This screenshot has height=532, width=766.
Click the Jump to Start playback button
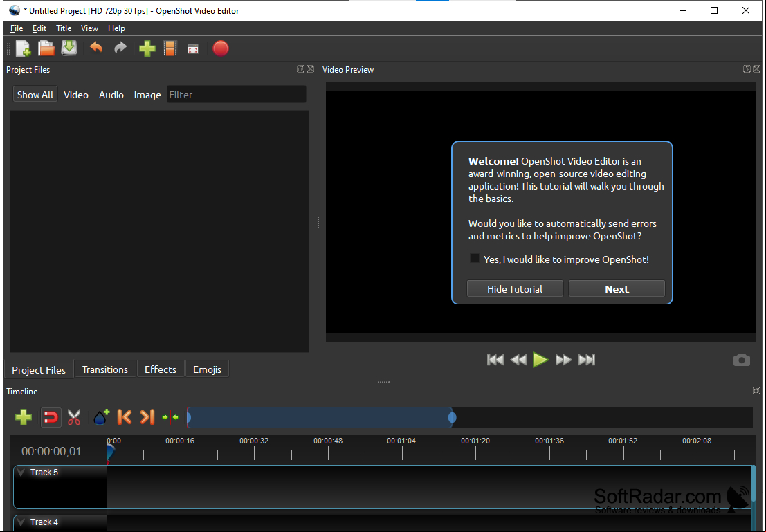coord(495,360)
